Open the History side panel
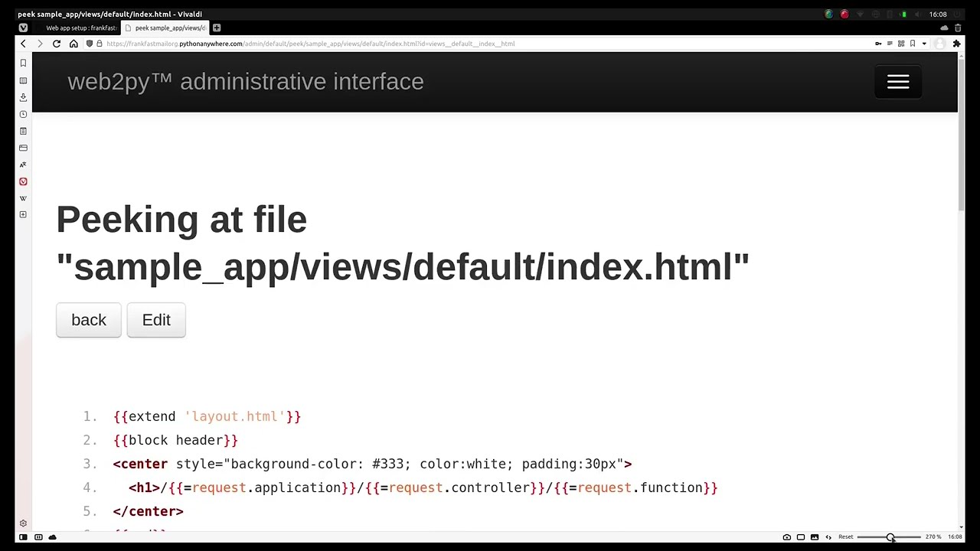980x551 pixels. (x=23, y=114)
